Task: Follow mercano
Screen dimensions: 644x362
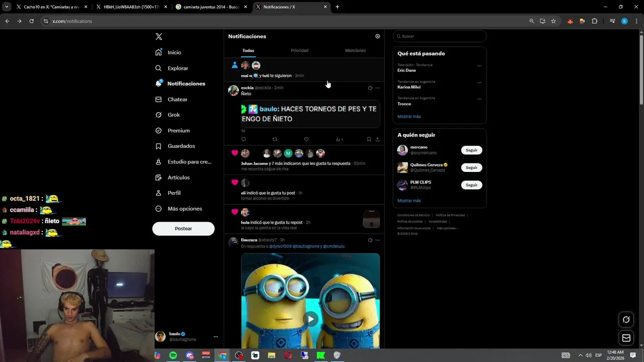Action: (471, 150)
